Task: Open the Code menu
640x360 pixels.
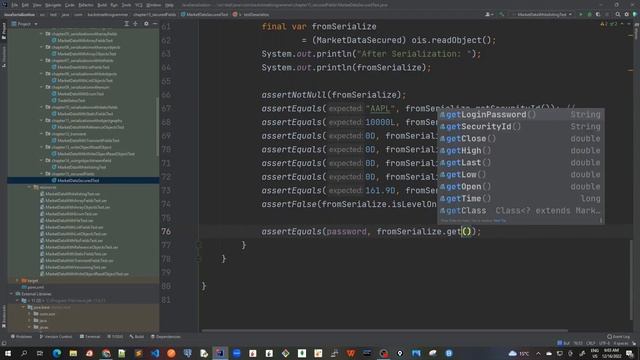Action: click(x=69, y=5)
